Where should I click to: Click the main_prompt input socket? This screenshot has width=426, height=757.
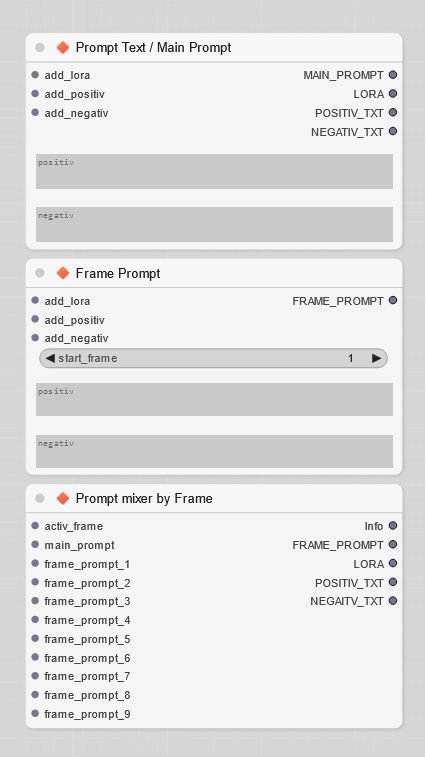35,545
